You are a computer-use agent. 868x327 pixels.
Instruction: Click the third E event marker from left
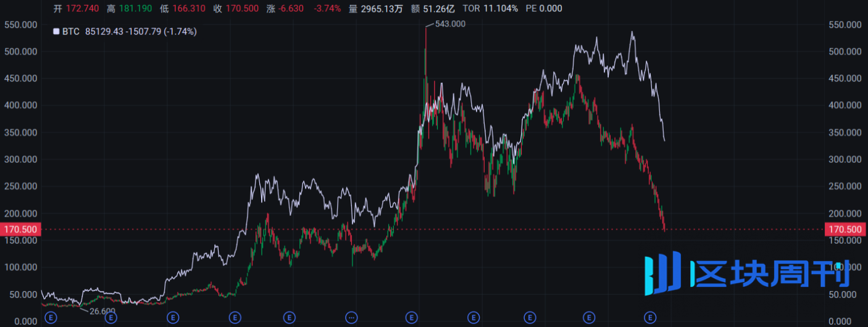pyautogui.click(x=173, y=317)
